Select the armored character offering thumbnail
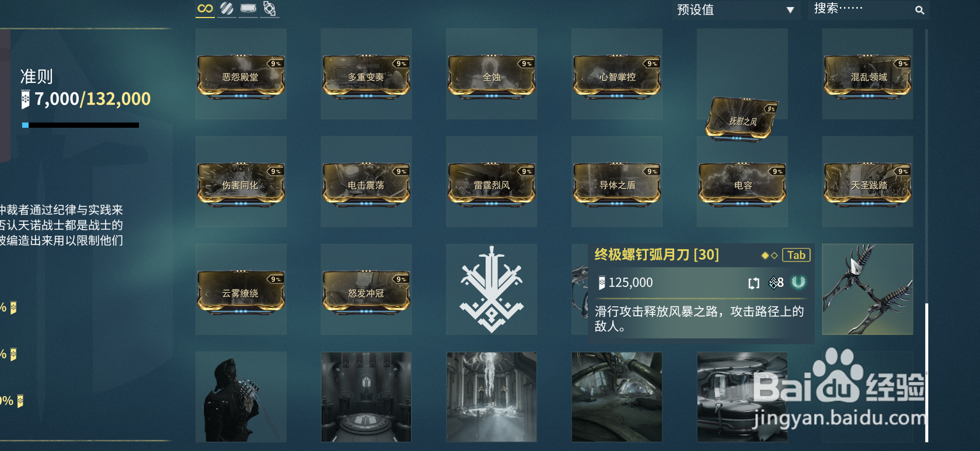This screenshot has height=451, width=980. (x=241, y=397)
